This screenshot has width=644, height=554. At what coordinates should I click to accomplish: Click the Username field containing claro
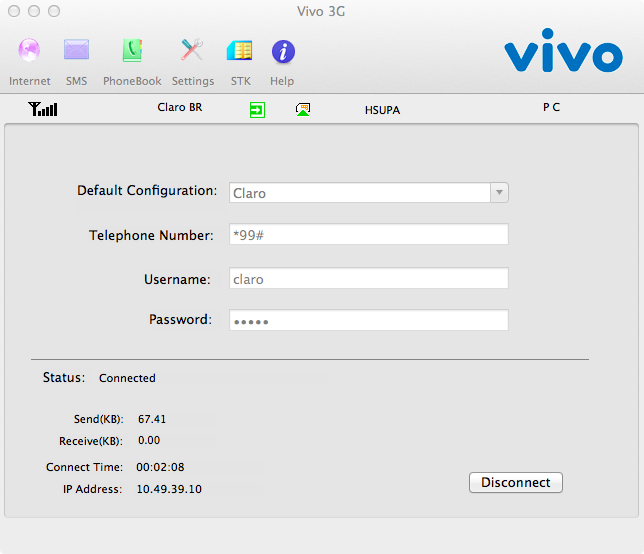click(368, 278)
